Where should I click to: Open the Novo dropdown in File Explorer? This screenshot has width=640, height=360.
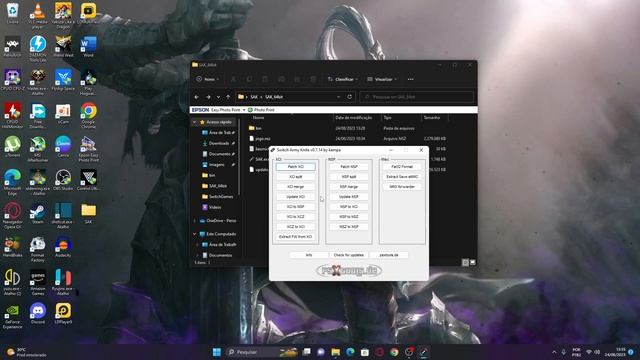208,79
